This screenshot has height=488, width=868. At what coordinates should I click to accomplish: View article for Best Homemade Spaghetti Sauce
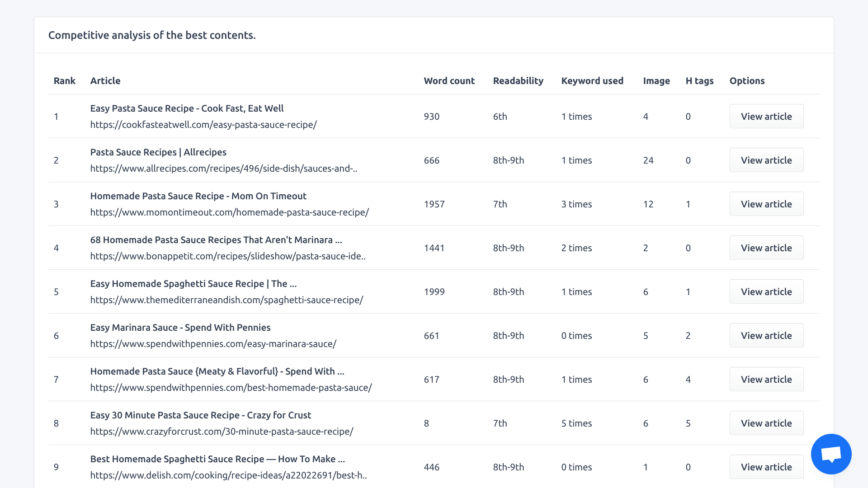(766, 467)
